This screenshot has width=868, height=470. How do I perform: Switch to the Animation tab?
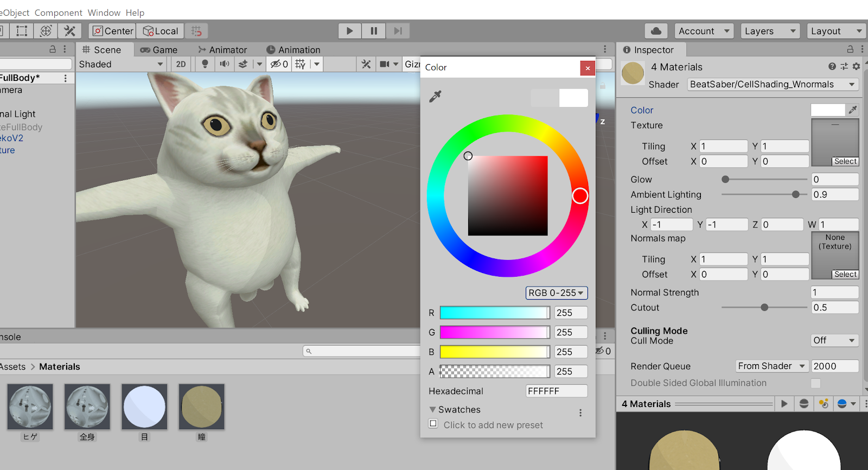tap(293, 49)
